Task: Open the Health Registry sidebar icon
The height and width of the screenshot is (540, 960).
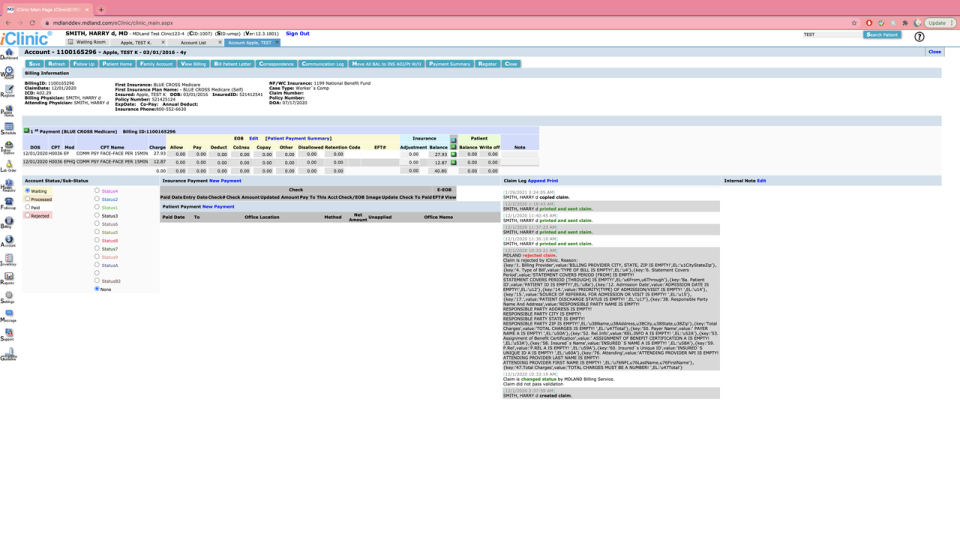Action: click(x=9, y=186)
